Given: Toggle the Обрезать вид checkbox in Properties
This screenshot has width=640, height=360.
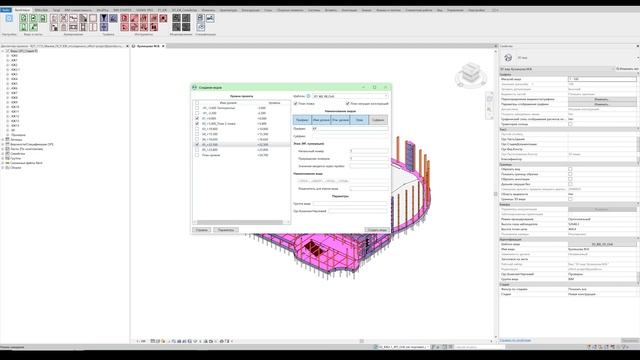Looking at the screenshot, I should (570, 169).
